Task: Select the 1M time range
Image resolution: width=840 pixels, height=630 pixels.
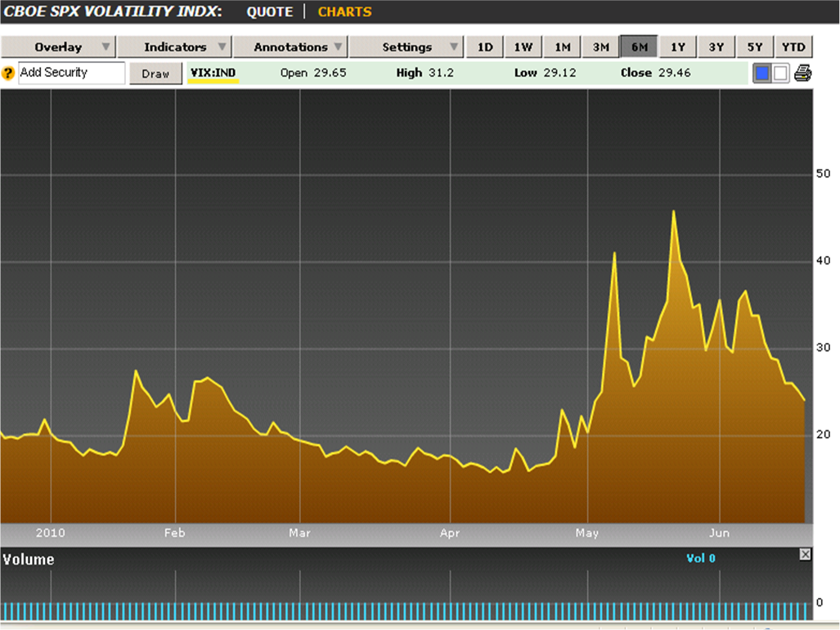Action: click(562, 47)
